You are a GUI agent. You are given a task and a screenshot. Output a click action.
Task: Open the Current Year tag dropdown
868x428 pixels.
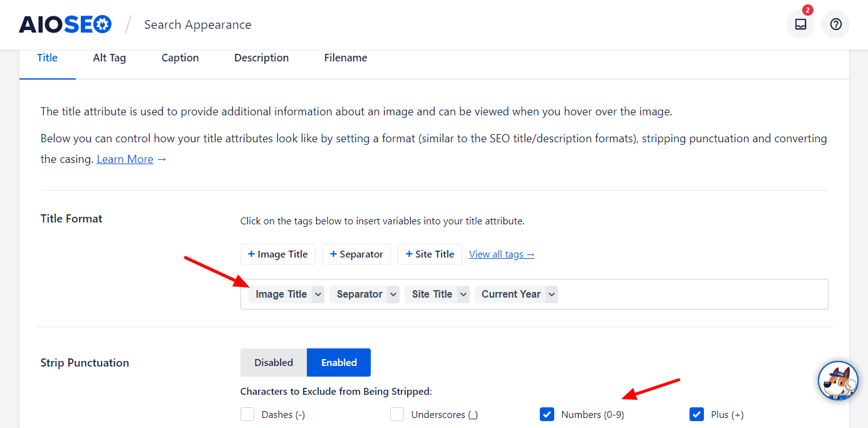(x=551, y=294)
